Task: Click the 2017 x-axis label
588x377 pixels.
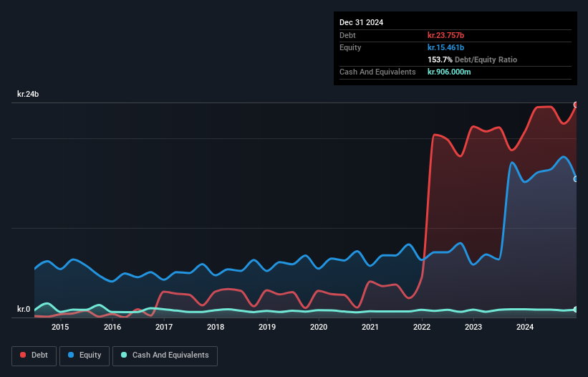Action: coord(164,327)
